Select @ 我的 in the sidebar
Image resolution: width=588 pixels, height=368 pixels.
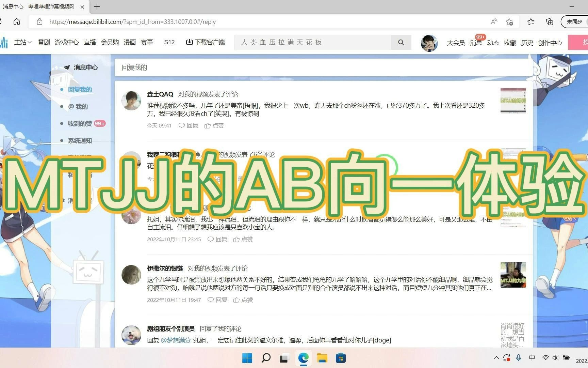pyautogui.click(x=78, y=107)
